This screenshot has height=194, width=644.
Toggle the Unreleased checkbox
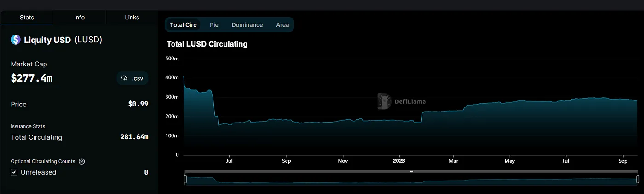(15, 172)
